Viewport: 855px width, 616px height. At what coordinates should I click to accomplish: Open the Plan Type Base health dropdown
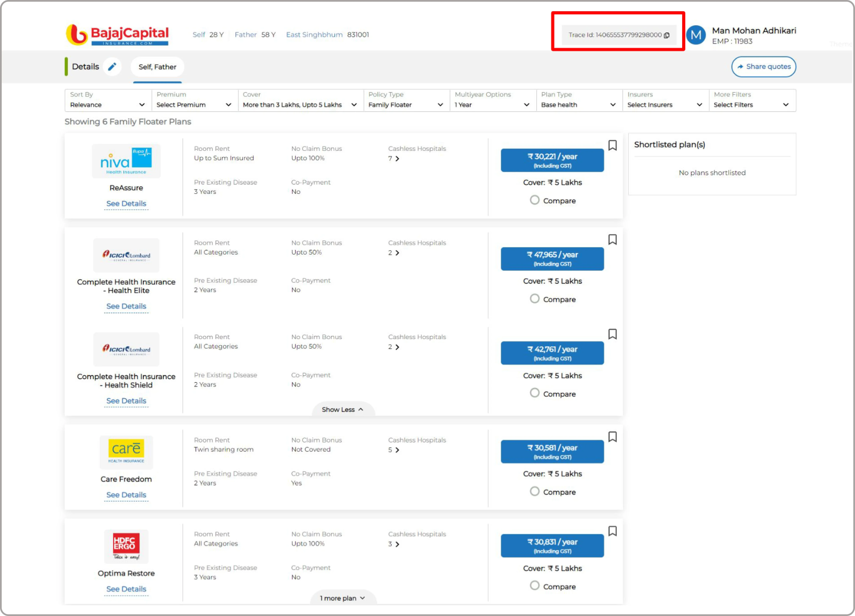pos(579,100)
